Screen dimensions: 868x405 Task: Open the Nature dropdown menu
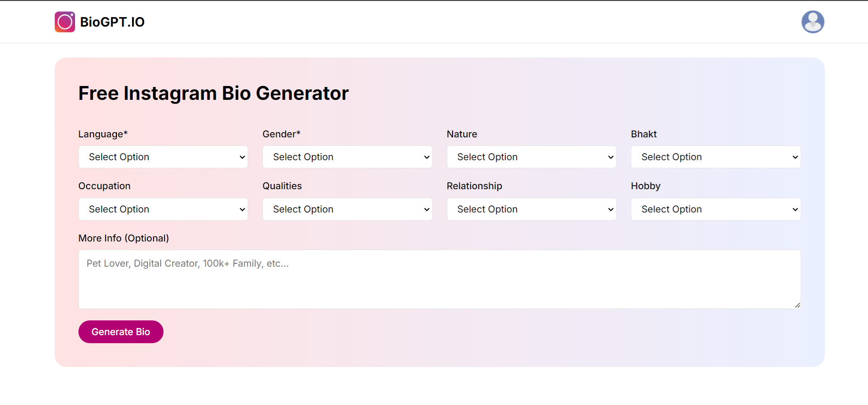click(x=531, y=157)
